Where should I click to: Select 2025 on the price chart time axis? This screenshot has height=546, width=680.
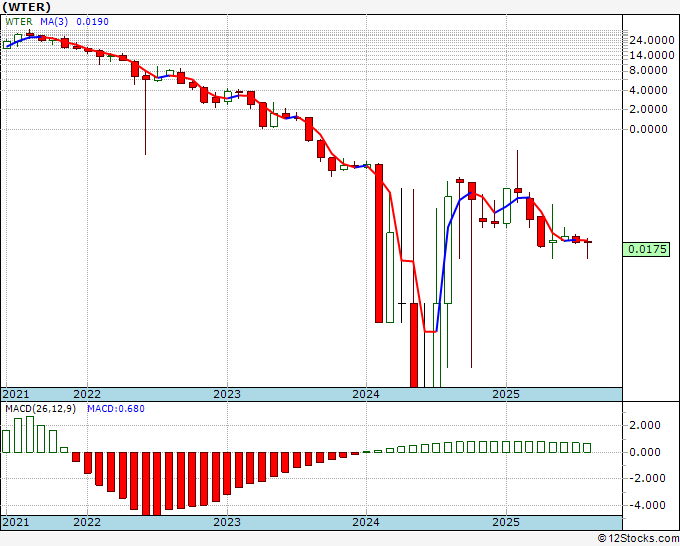(506, 394)
